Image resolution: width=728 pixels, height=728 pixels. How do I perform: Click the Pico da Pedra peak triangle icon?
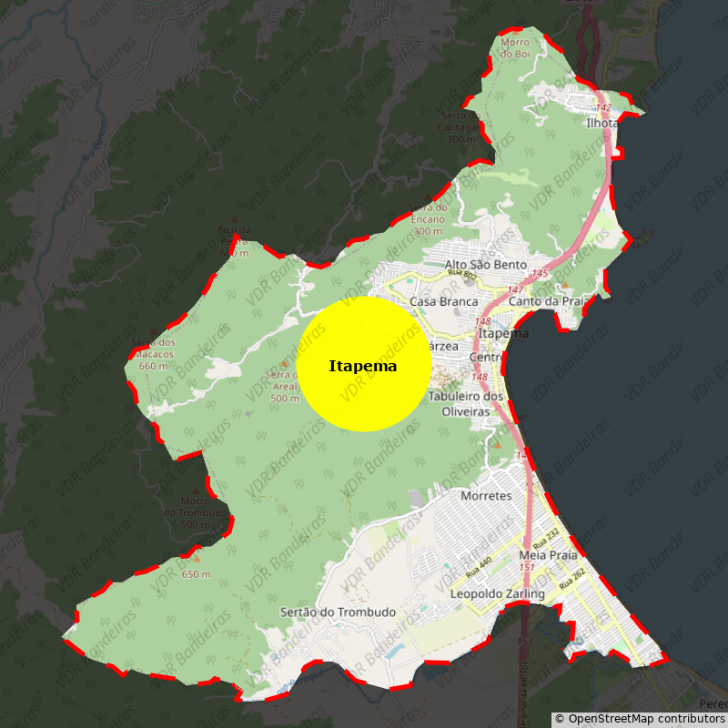pyautogui.click(x=235, y=218)
